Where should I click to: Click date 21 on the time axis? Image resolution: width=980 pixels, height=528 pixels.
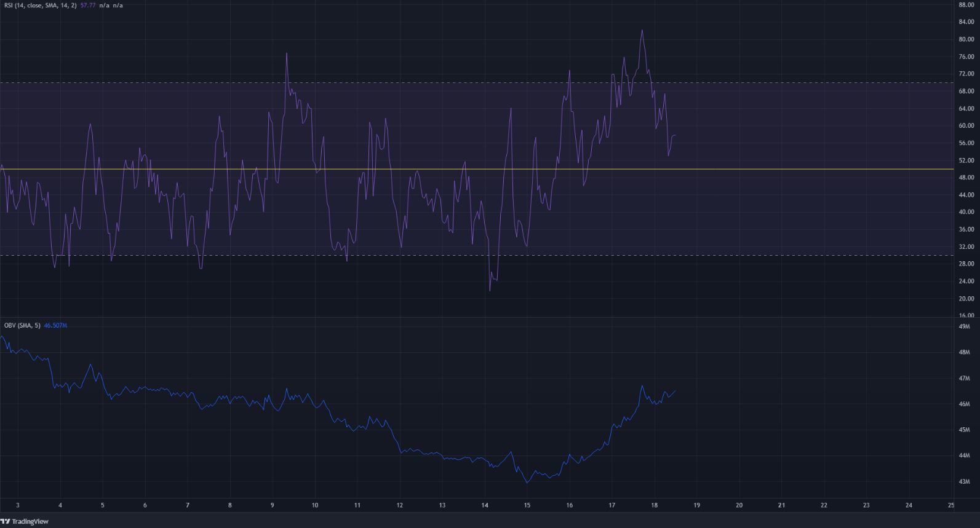[x=781, y=505]
